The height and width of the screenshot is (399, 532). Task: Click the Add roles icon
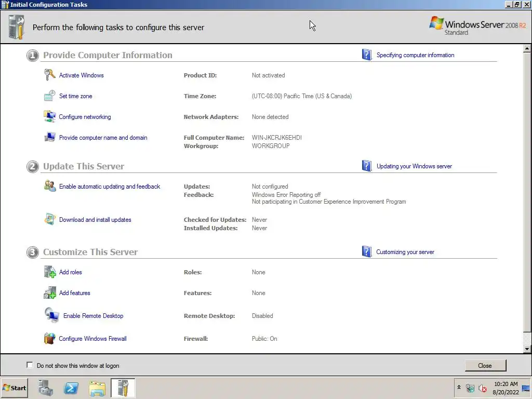[x=50, y=272]
